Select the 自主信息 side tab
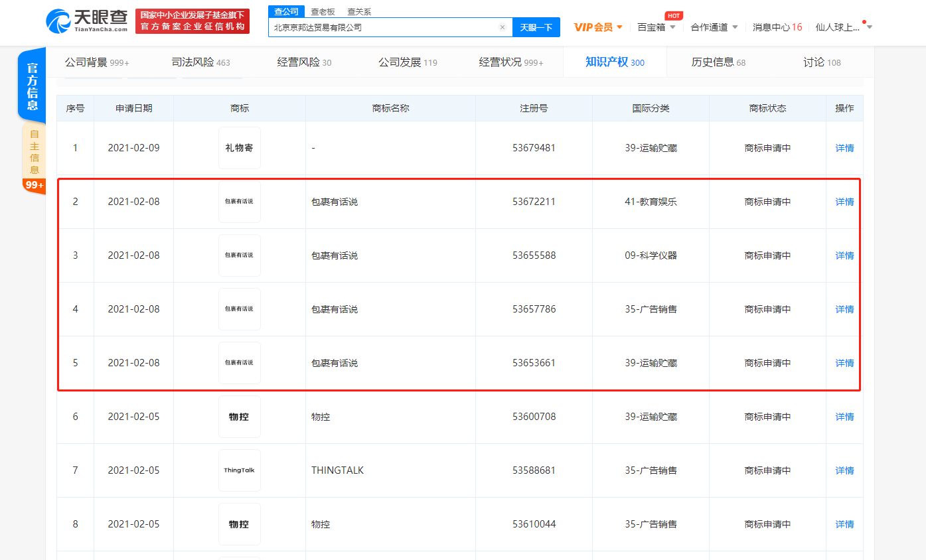The height and width of the screenshot is (560, 926). (34, 151)
